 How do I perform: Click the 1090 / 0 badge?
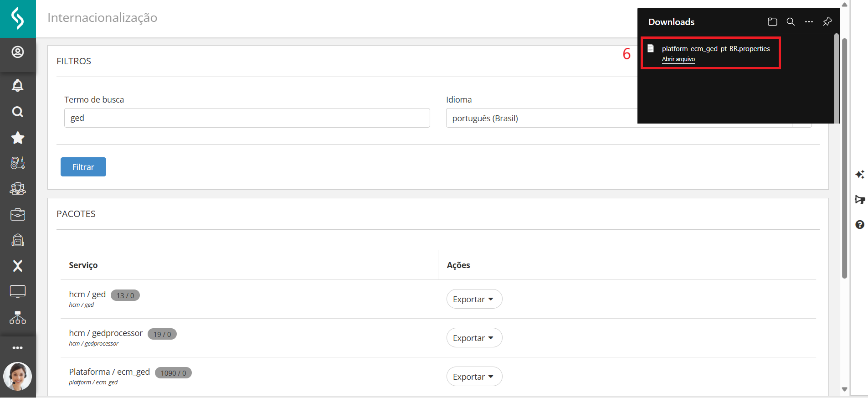[173, 373]
